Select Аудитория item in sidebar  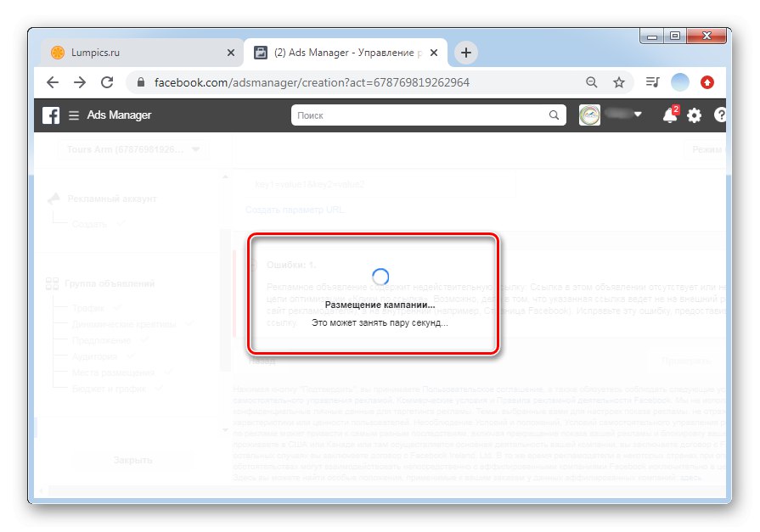click(94, 356)
